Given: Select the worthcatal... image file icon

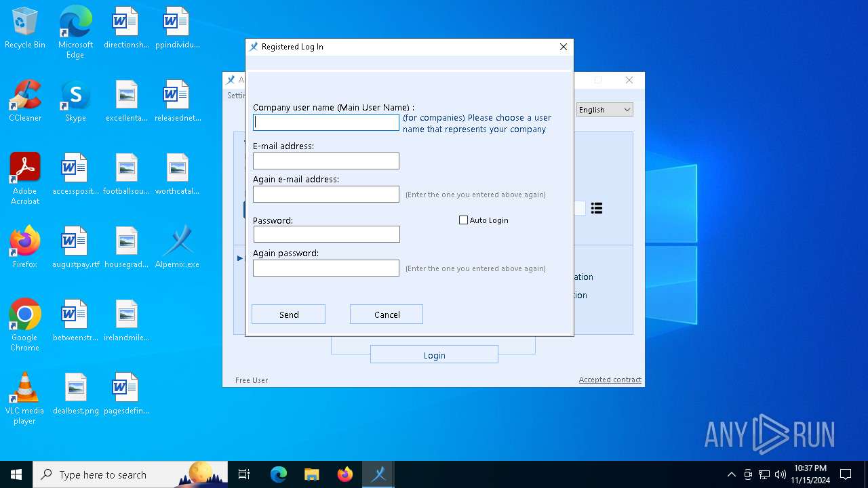Looking at the screenshot, I should point(177,174).
